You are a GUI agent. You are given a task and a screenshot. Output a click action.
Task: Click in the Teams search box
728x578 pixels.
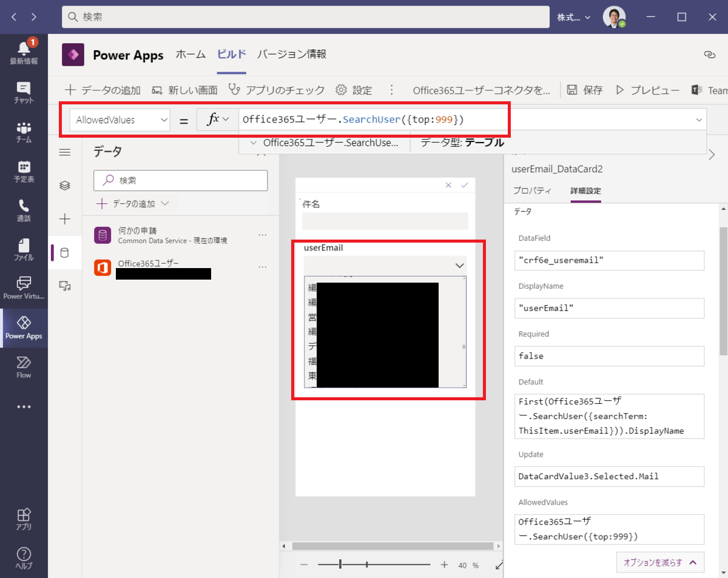click(x=305, y=17)
